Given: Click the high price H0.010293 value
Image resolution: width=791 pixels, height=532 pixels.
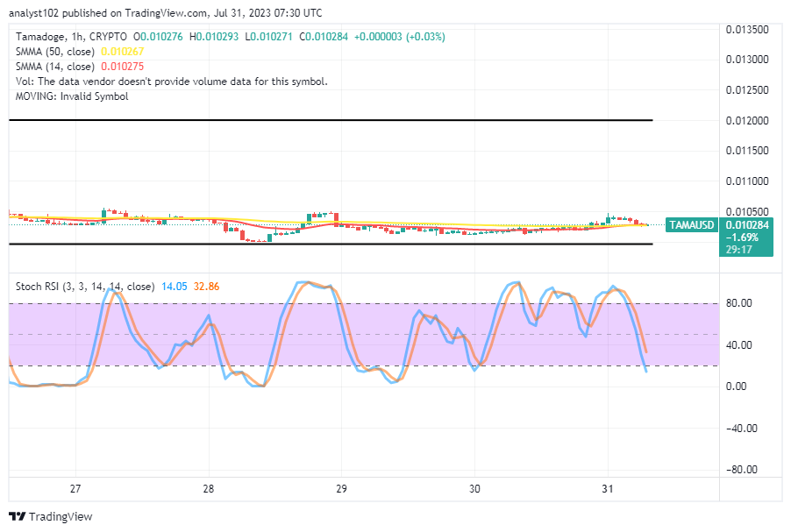Looking at the screenshot, I should pyautogui.click(x=214, y=37).
